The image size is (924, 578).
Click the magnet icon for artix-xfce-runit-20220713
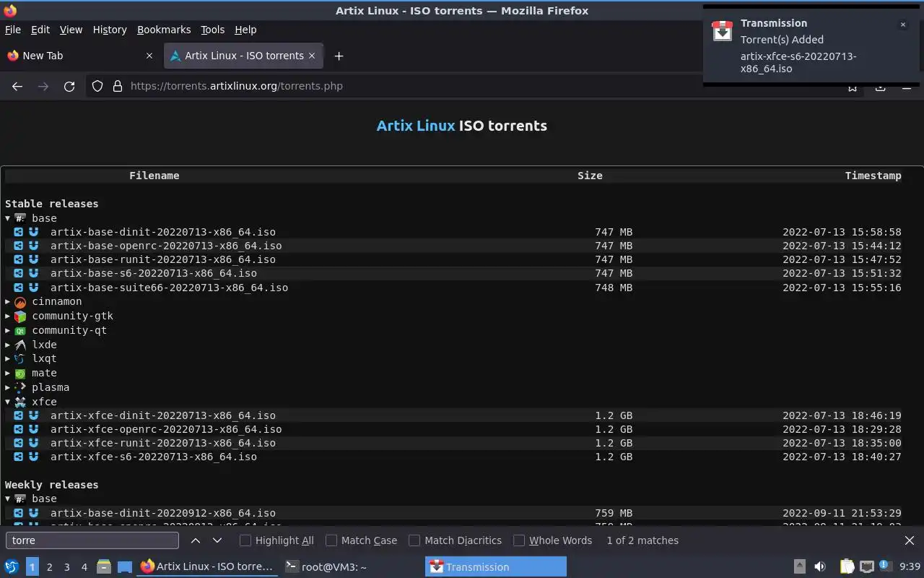33,443
